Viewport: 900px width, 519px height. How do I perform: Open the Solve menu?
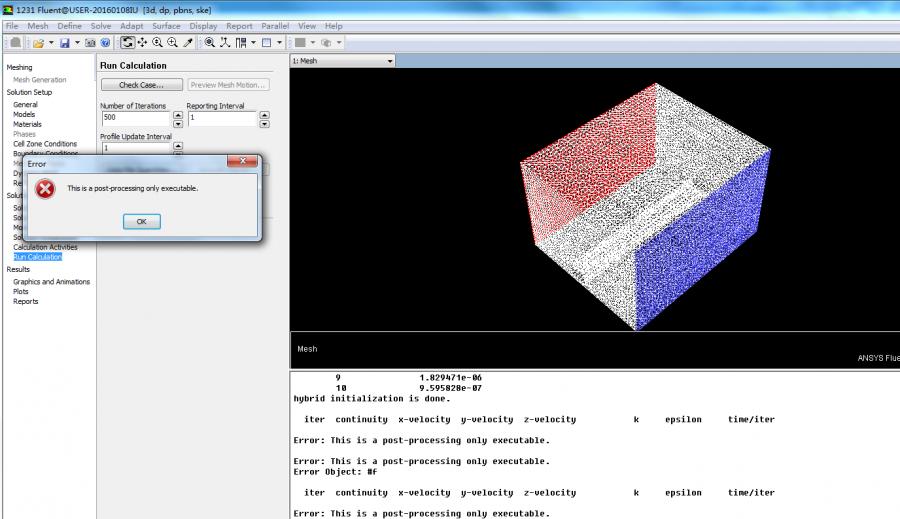tap(101, 26)
